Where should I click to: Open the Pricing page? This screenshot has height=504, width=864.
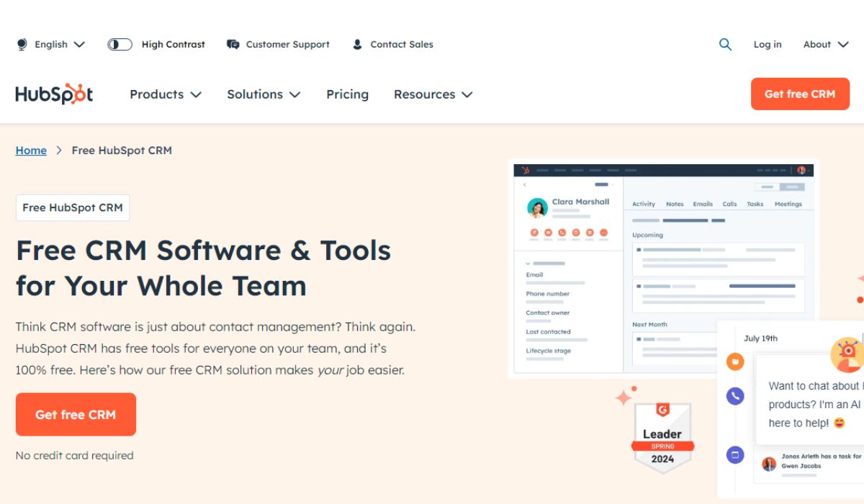tap(347, 94)
